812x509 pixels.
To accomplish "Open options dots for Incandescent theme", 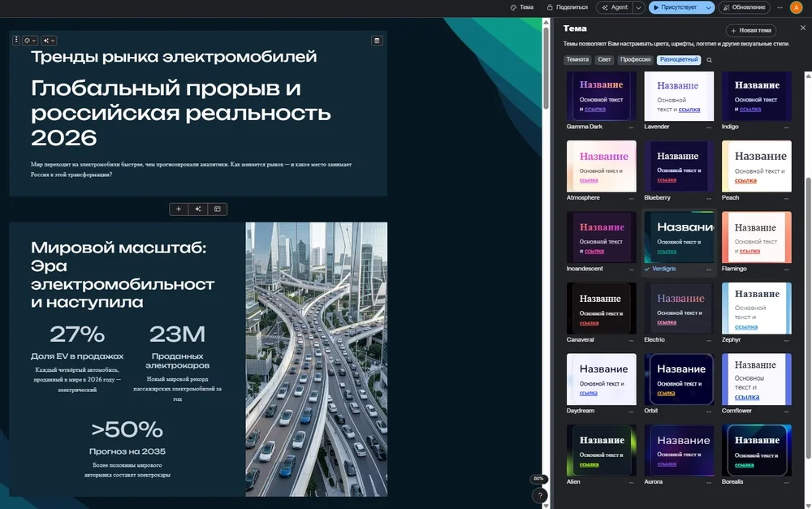I will (x=631, y=269).
